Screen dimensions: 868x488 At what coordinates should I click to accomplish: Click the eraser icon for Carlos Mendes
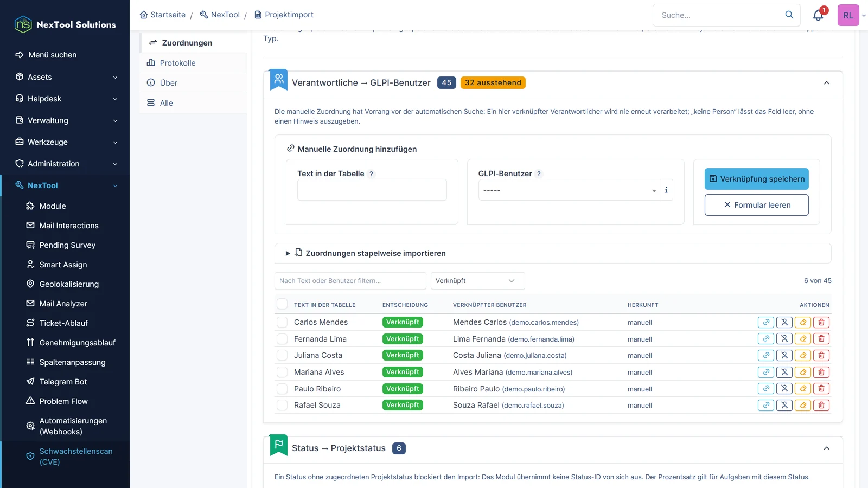point(802,322)
